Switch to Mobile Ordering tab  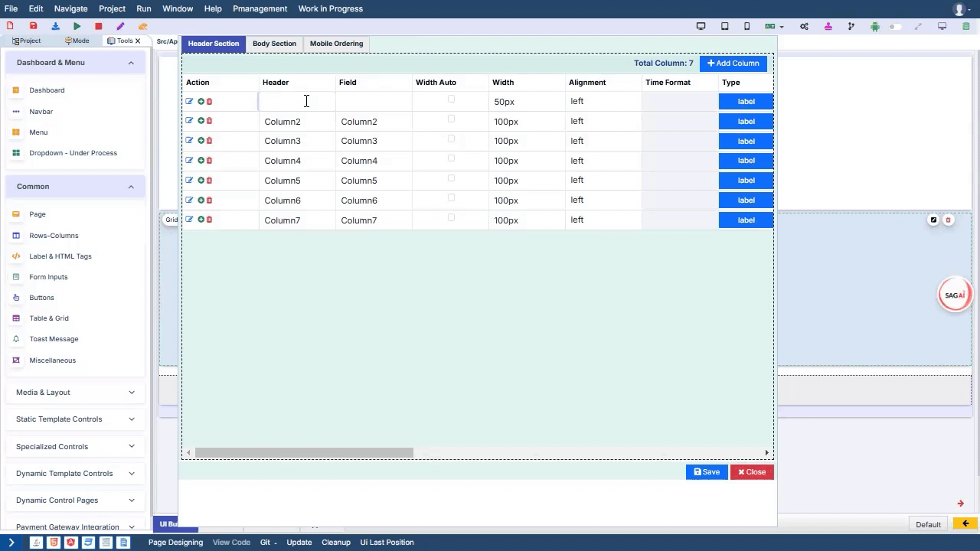click(336, 44)
